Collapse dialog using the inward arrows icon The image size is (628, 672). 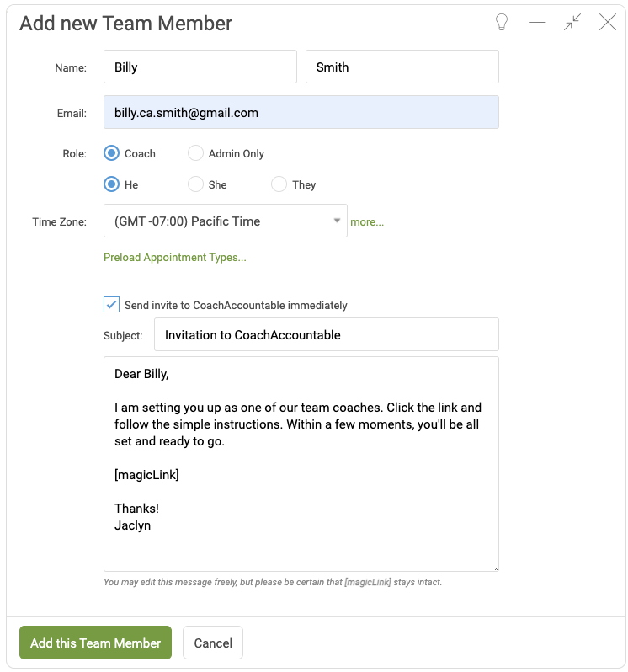572,22
